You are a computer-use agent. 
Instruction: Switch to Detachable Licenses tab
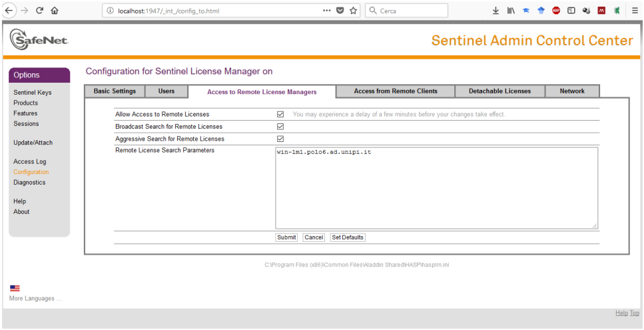tap(500, 91)
